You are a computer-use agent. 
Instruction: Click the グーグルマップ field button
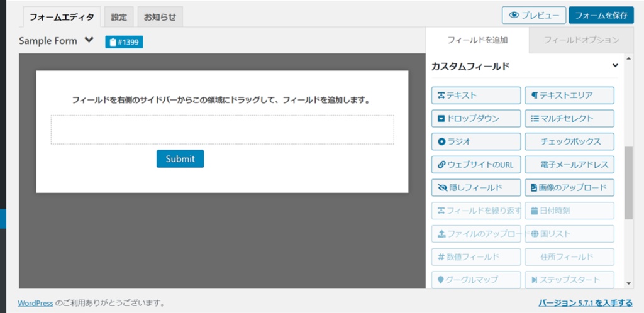[x=476, y=280]
